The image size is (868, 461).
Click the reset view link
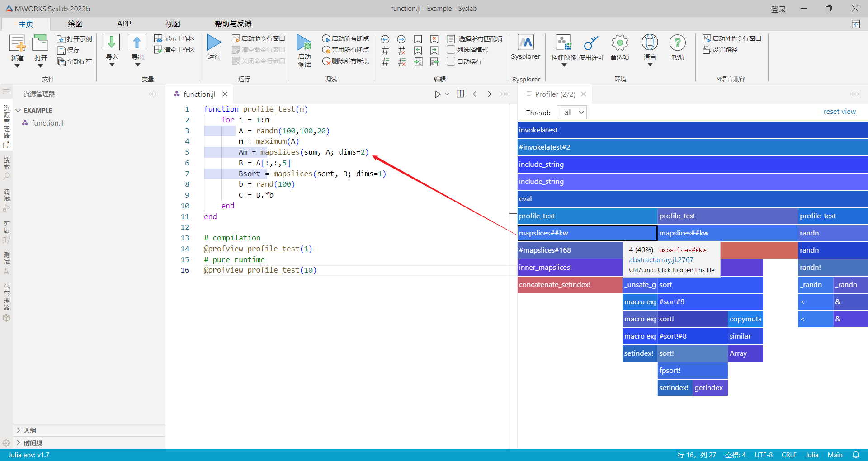click(x=839, y=112)
